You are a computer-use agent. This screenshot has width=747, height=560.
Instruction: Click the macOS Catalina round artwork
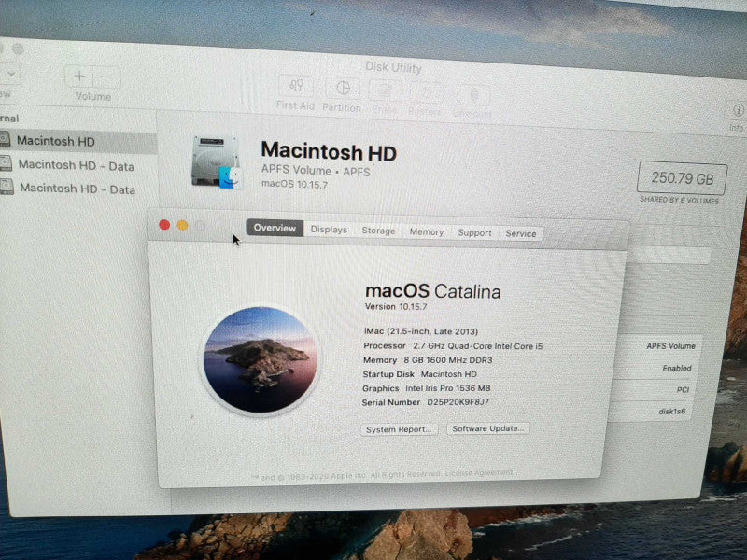pos(261,359)
